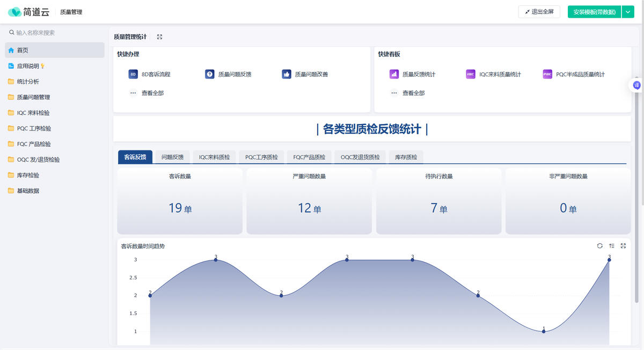Switch to the 问题反馈 tab
Viewport: 644px width, 350px height.
point(172,157)
